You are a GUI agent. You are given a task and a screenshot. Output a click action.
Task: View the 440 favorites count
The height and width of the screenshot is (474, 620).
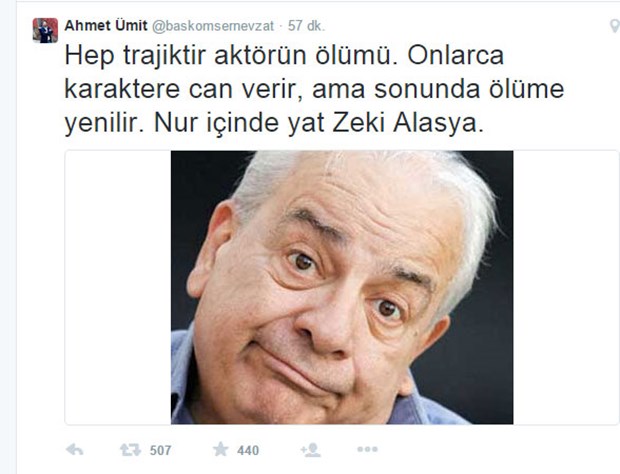(248, 450)
